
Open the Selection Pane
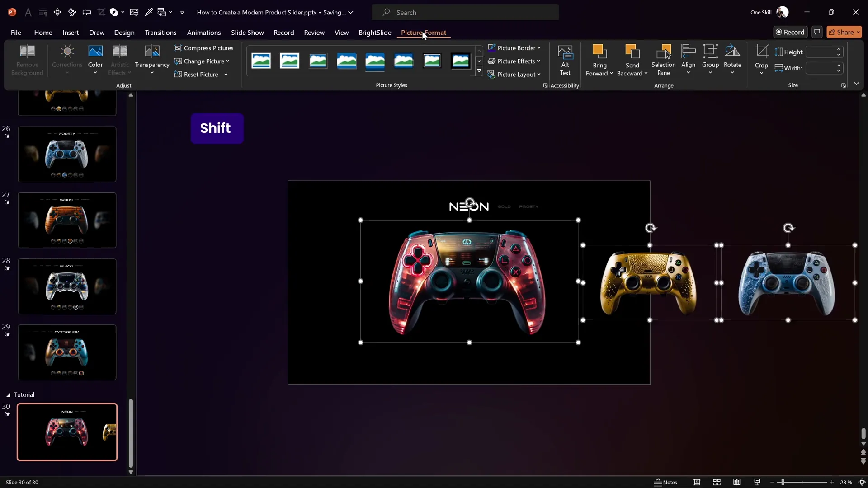(x=663, y=60)
